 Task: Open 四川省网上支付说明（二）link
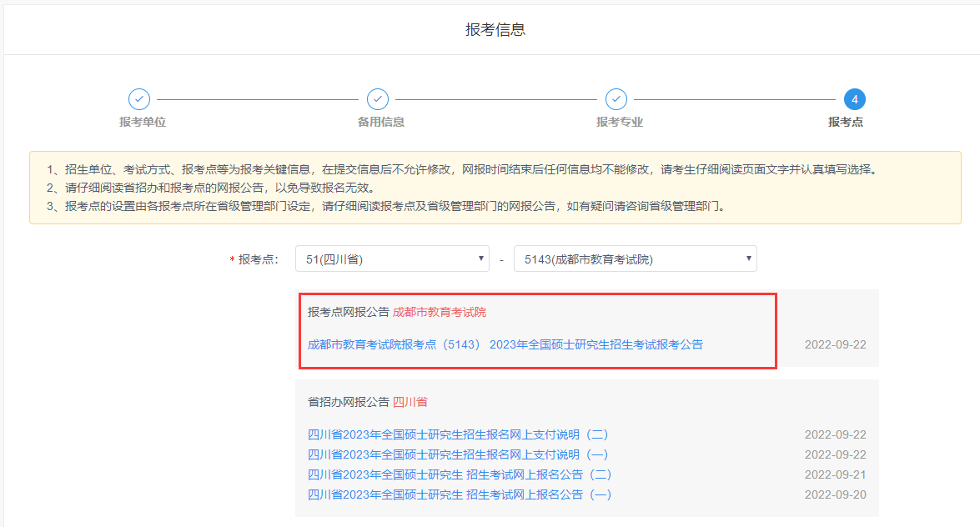click(x=458, y=434)
